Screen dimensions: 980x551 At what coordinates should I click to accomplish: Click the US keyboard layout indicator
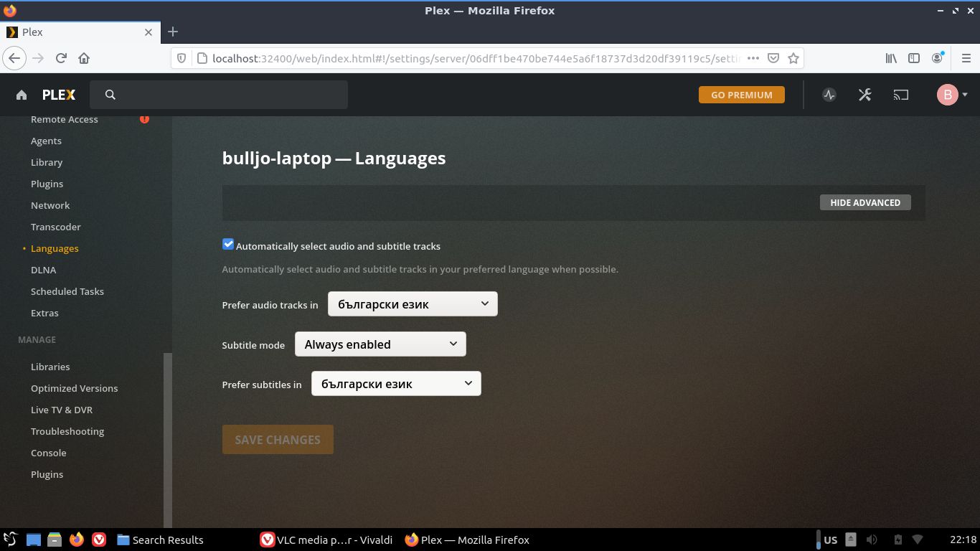[x=830, y=540]
